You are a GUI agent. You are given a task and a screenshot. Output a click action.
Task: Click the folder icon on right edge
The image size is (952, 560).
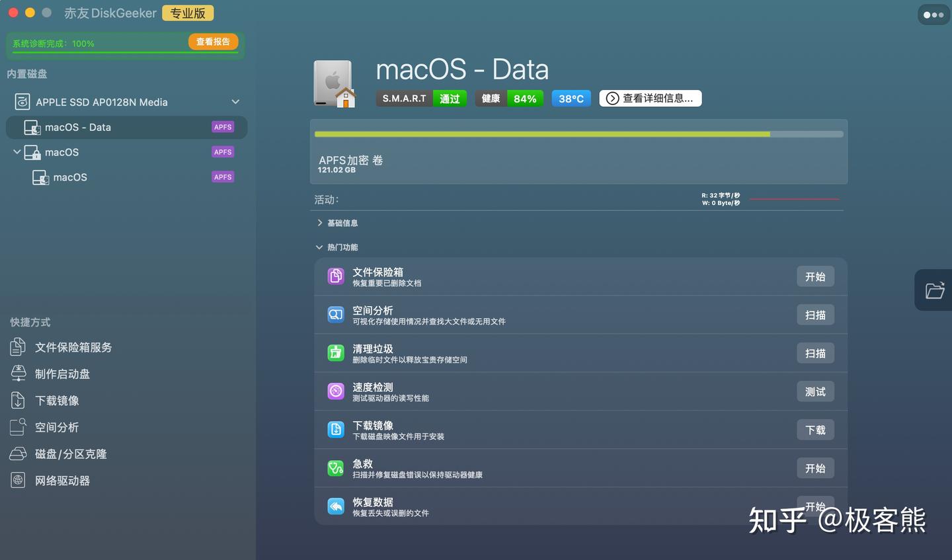(x=935, y=290)
